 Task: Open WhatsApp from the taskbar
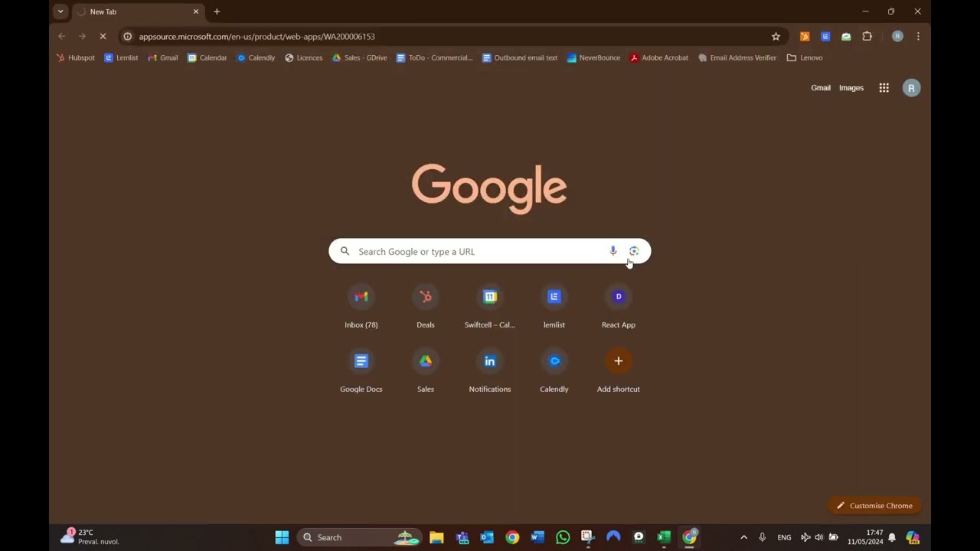563,537
